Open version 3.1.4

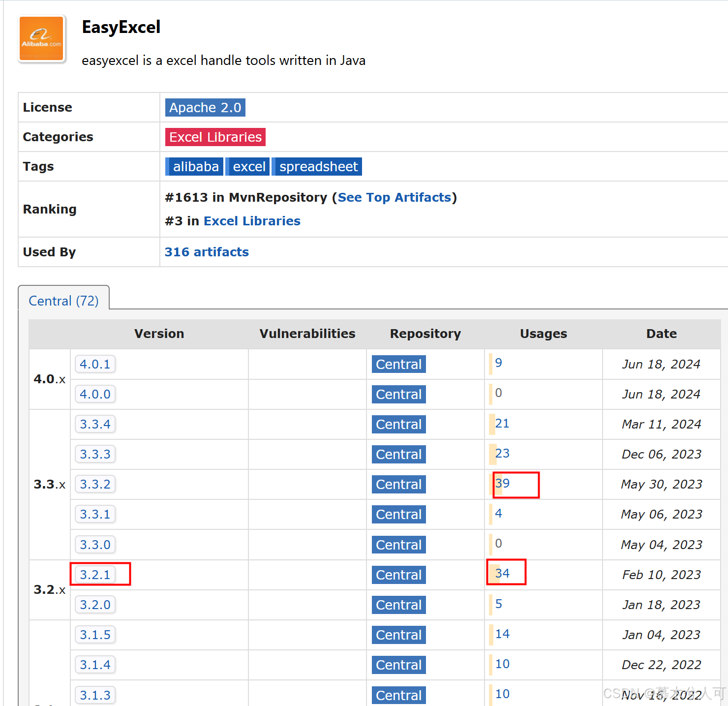coord(95,665)
